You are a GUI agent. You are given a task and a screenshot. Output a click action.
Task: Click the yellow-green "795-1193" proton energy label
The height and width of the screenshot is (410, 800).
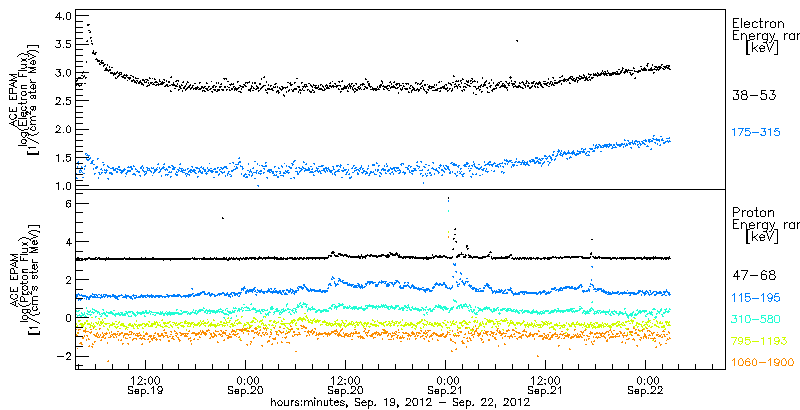coord(759,341)
